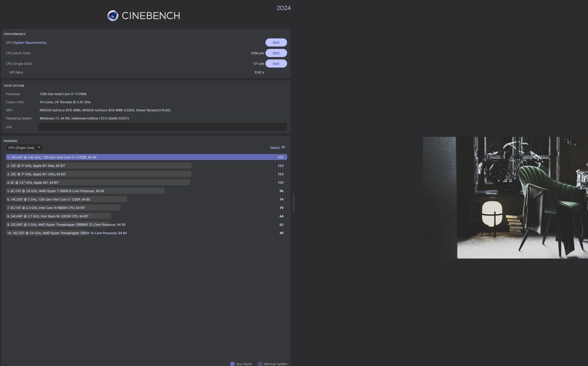Click the RANKING section header
This screenshot has width=588, height=366.
(10, 141)
